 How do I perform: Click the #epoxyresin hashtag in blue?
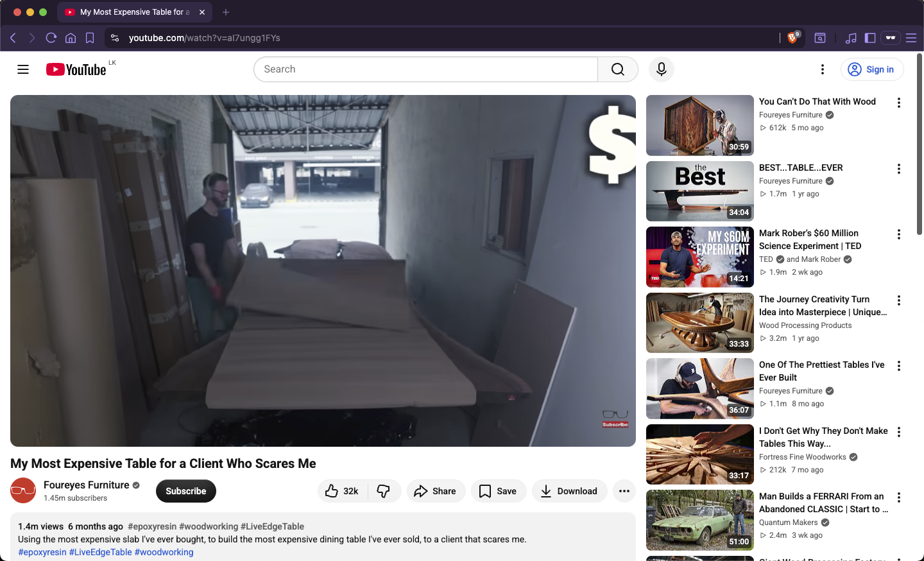pos(42,552)
